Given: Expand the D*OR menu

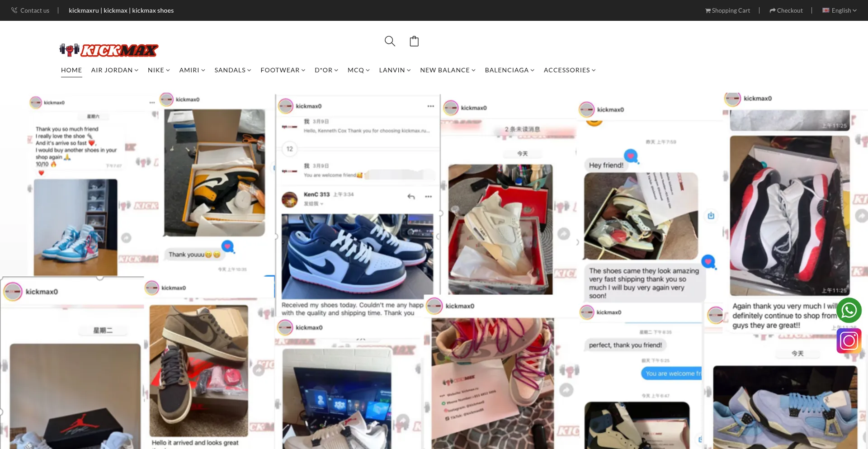Looking at the screenshot, I should 326,70.
